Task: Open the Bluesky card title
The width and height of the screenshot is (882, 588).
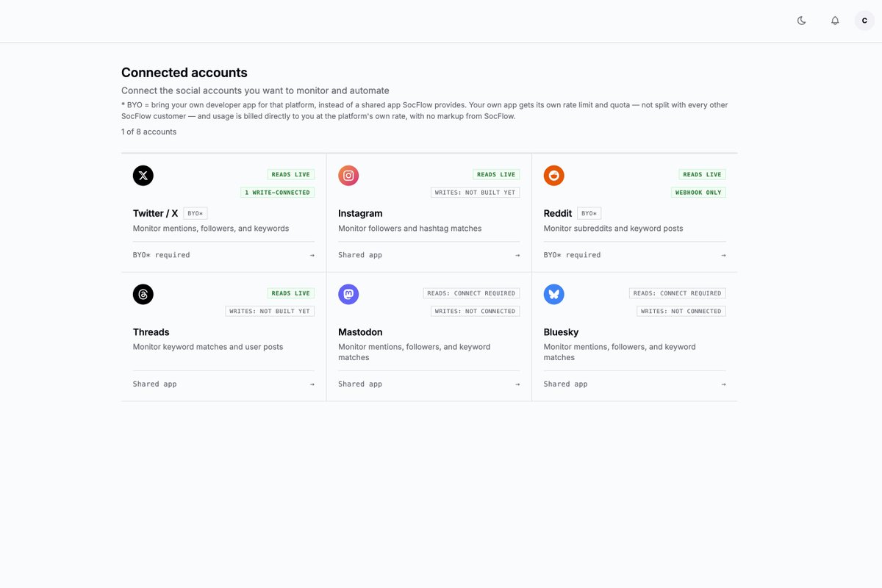Action: [562, 332]
